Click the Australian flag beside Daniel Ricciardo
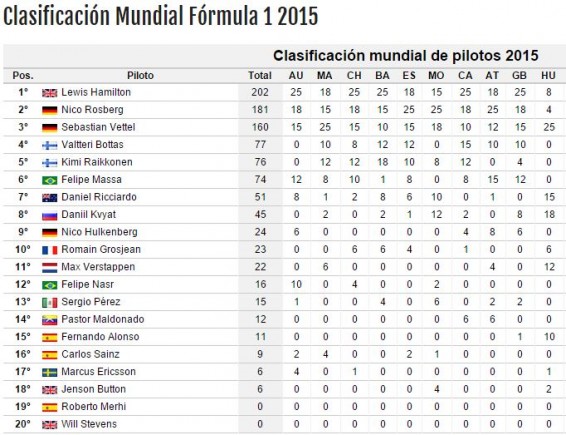Viewport: 566px width, 435px height. [x=49, y=197]
